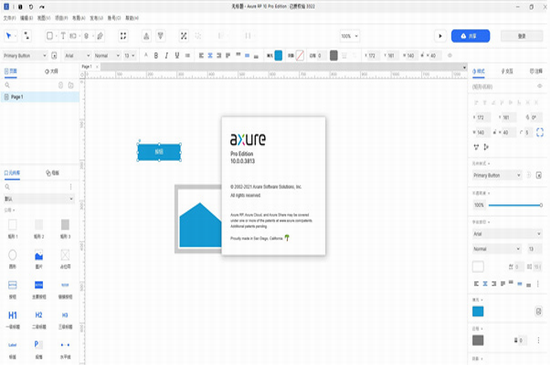
Task: Toggle bullet list in the style toolbar
Action: [188, 55]
